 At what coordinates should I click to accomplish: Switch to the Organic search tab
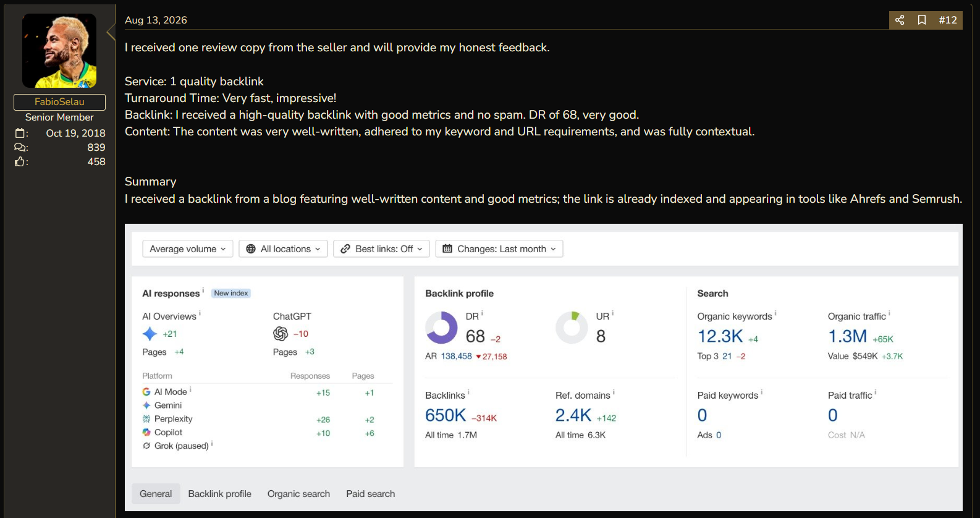pyautogui.click(x=298, y=494)
